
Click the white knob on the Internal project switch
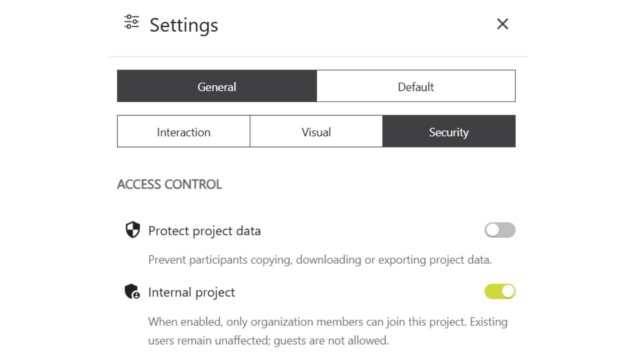coord(508,292)
